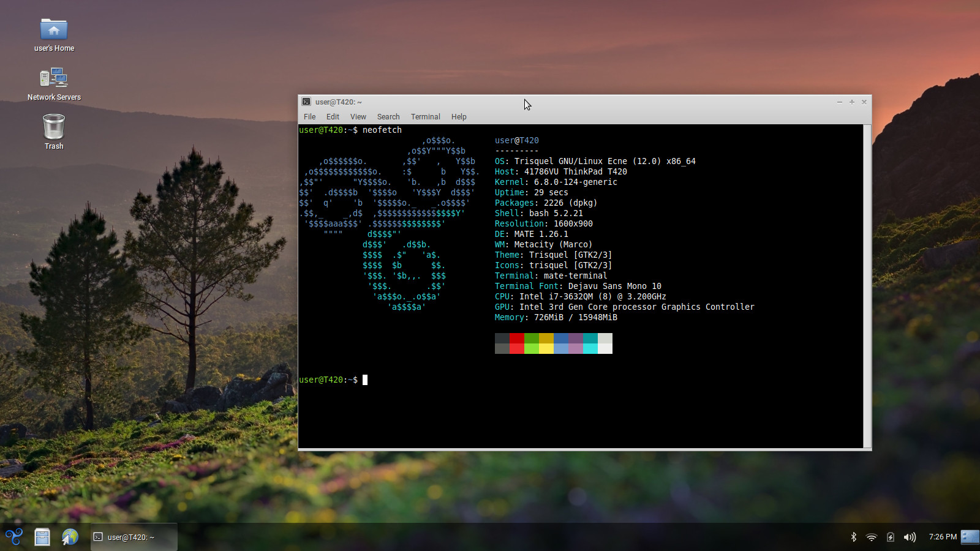Click the 'OS: Trisquel GNU/Linux Ecne' line
This screenshot has width=980, height=551.
click(595, 161)
